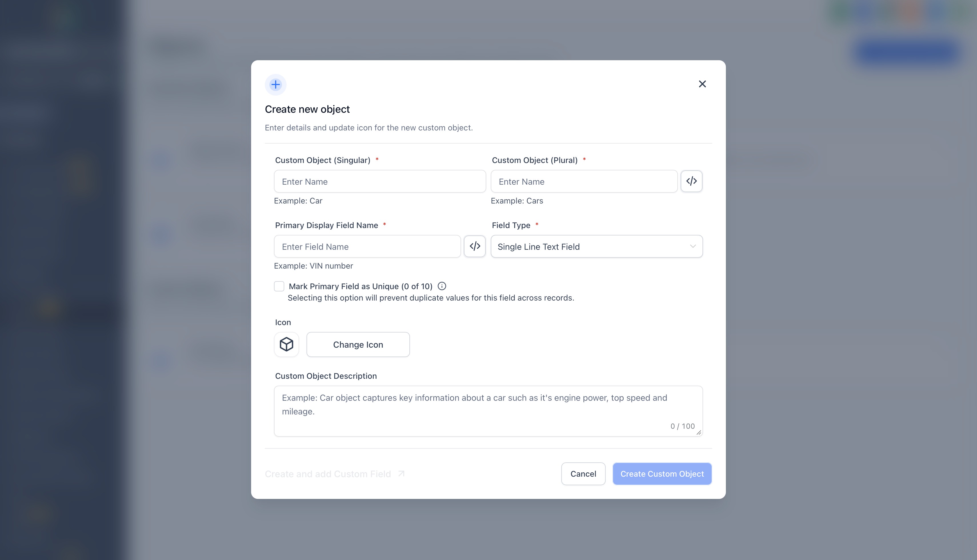The height and width of the screenshot is (560, 977).
Task: Click arrow icon beside Create and add Custom Field
Action: [401, 474]
